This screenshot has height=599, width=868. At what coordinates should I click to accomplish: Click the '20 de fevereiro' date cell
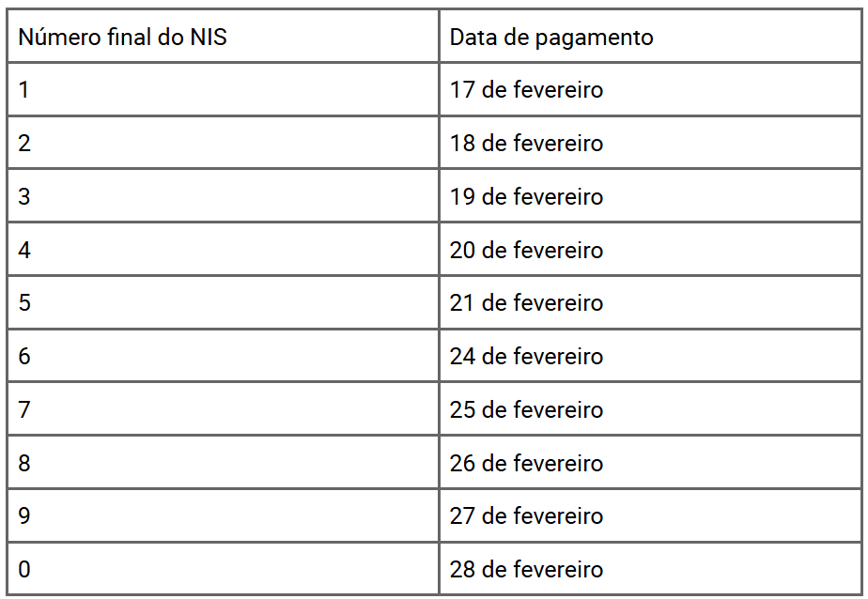(650, 250)
